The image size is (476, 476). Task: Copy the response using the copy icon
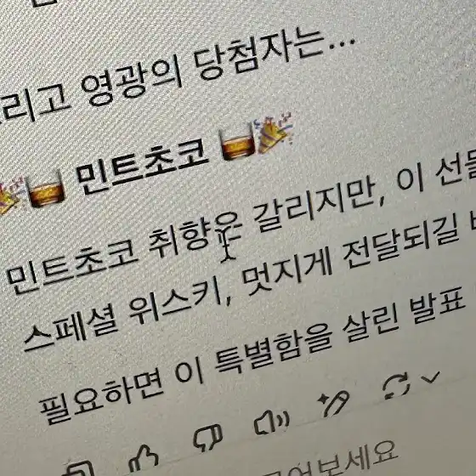pos(81,469)
